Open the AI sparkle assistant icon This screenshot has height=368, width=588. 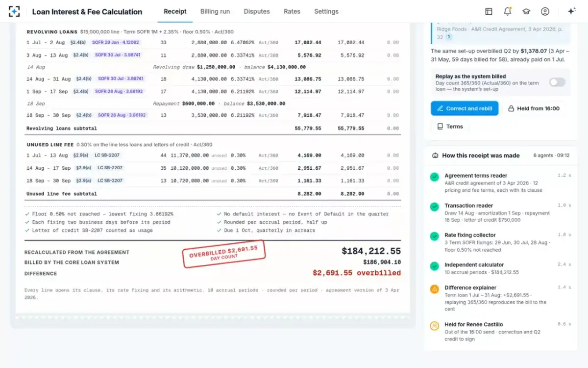coord(571,11)
